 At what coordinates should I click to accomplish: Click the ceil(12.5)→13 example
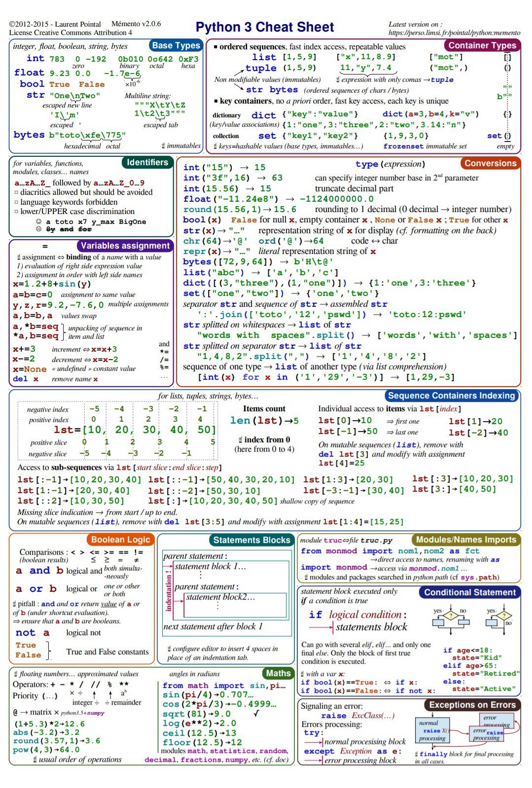[199, 733]
